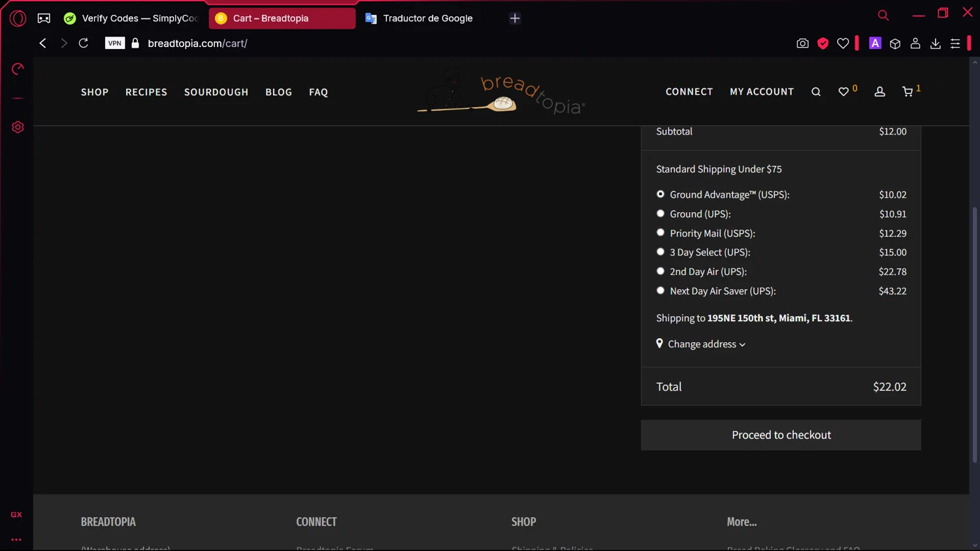Open Breadtopia site search magnifier
The image size is (980, 551).
(x=816, y=92)
